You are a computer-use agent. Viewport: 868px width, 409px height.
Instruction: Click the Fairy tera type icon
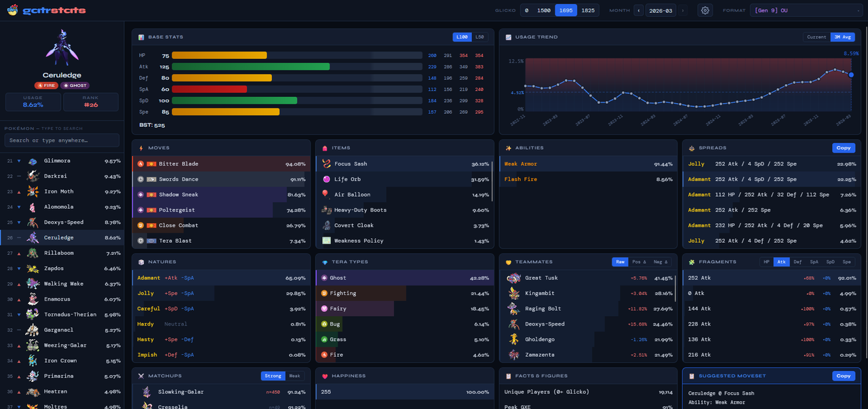[324, 309]
